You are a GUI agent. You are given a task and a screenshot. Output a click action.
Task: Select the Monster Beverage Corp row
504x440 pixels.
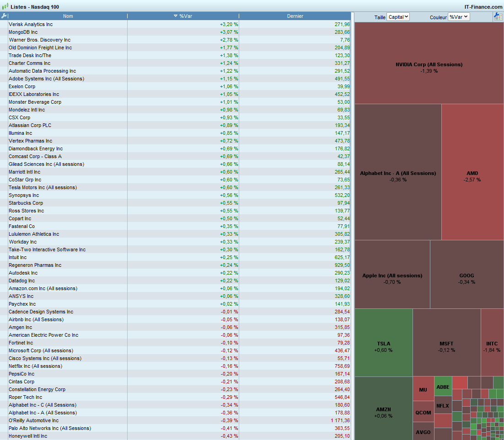click(175, 102)
